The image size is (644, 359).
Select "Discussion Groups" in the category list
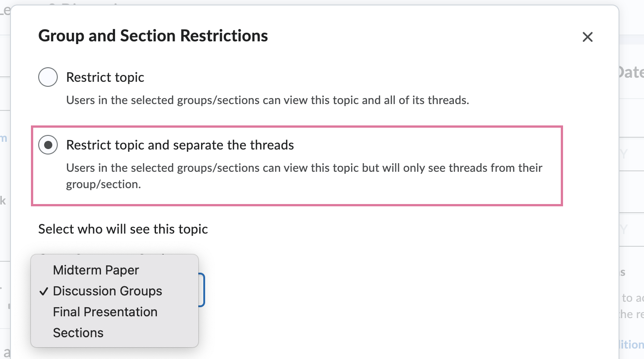tap(107, 291)
